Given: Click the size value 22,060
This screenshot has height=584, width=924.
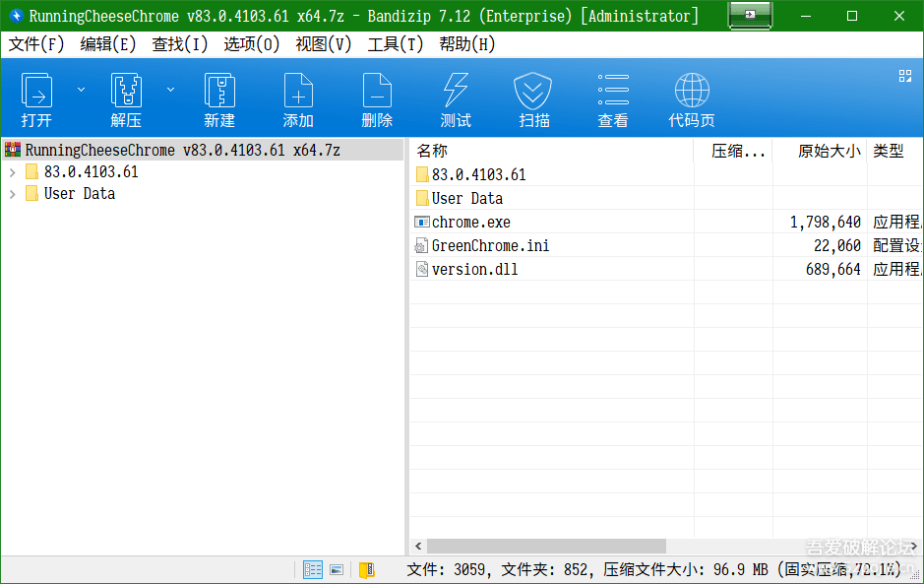Looking at the screenshot, I should click(836, 245).
